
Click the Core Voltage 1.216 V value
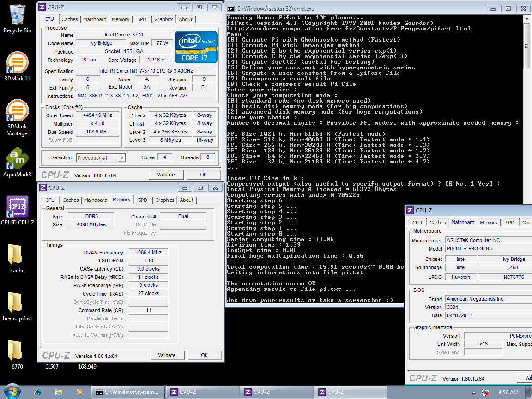click(x=156, y=60)
